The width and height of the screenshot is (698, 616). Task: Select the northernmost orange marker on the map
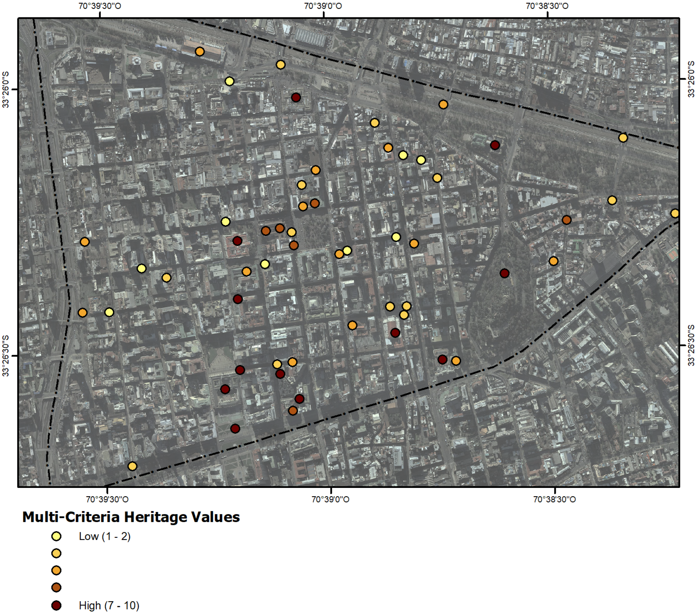(200, 52)
